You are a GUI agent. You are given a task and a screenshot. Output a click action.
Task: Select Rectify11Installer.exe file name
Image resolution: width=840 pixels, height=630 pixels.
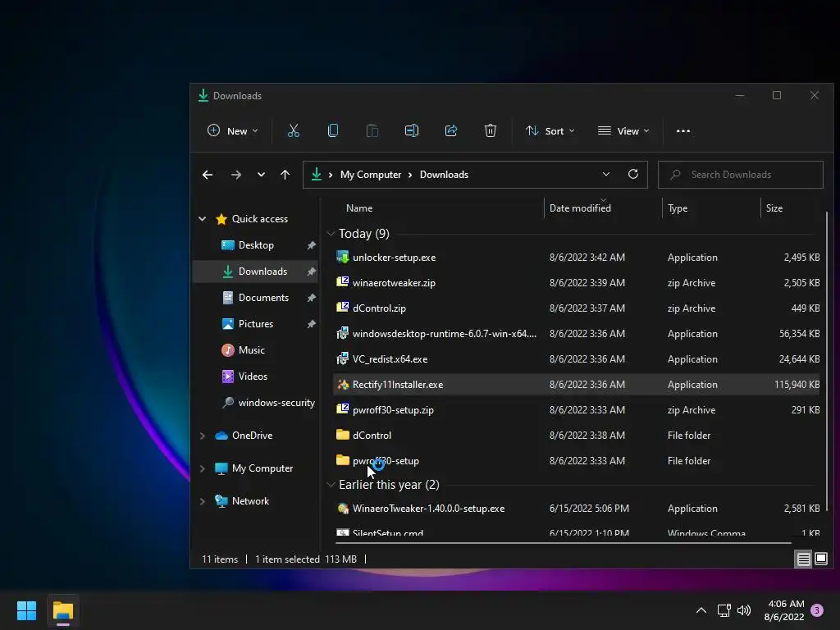click(x=398, y=385)
